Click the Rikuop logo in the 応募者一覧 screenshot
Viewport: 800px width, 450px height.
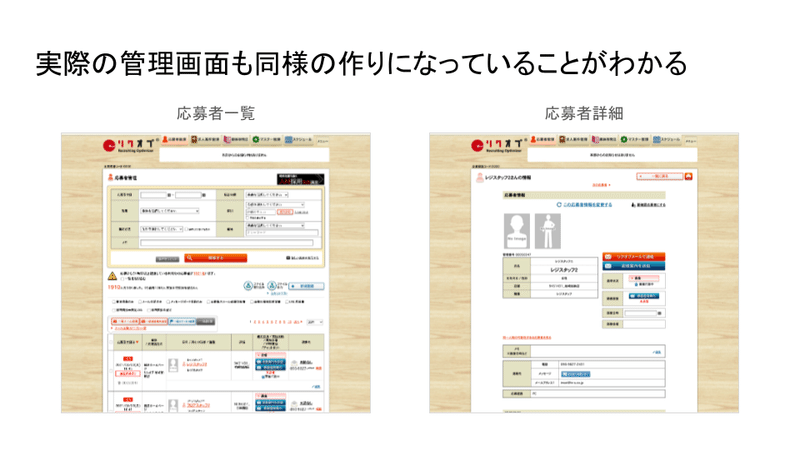click(130, 145)
